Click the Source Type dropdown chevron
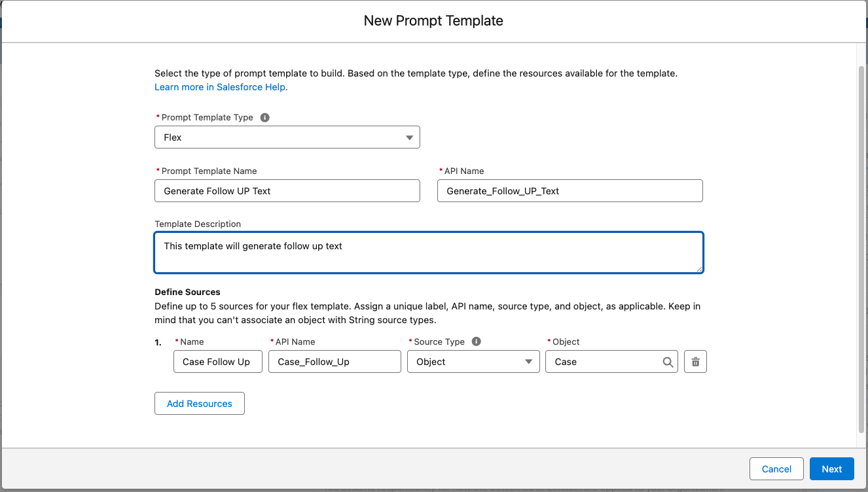This screenshot has width=868, height=492. [528, 361]
